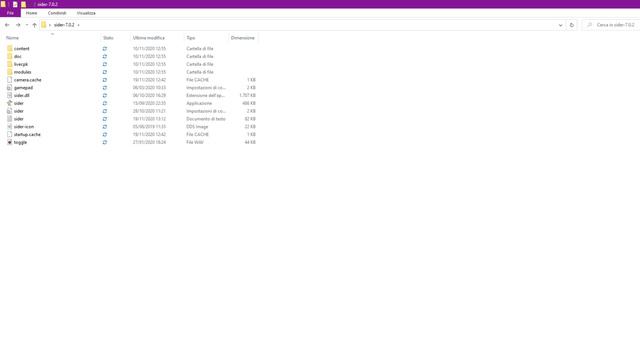
Task: Select the file name 'modules'
Action: [x=22, y=72]
